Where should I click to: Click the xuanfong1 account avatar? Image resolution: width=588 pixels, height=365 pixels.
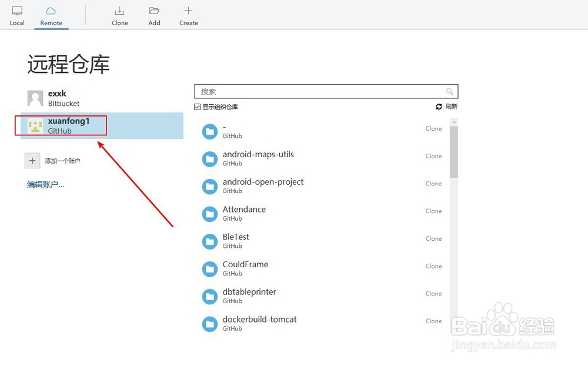point(35,126)
